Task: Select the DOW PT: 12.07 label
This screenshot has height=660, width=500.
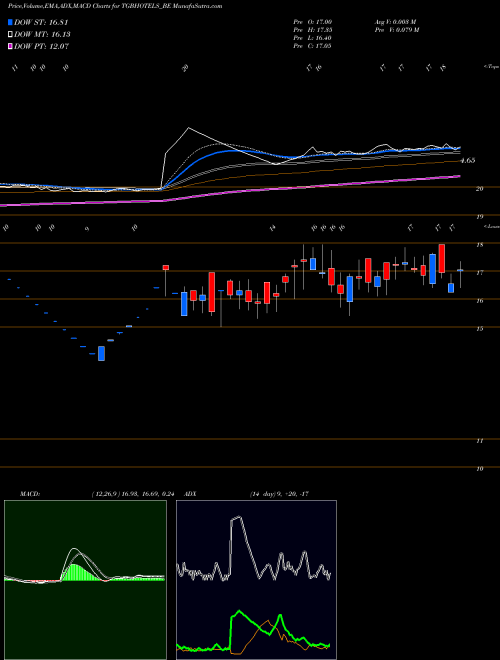Action: (x=42, y=46)
